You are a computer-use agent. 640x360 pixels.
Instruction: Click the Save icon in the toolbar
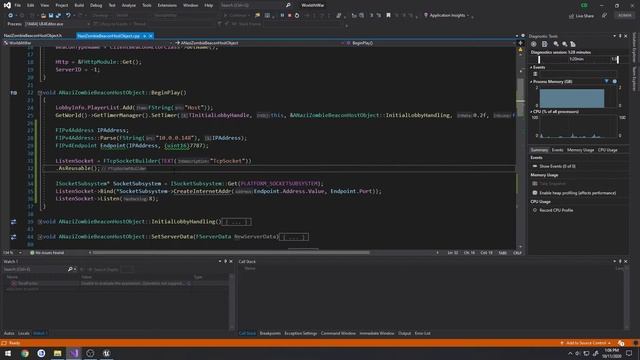(x=51, y=16)
